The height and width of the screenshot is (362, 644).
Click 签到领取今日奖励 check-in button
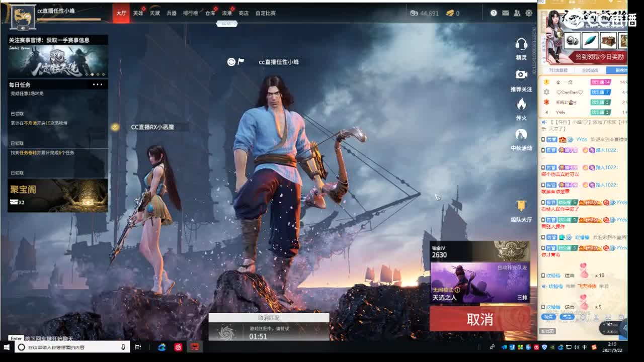[600, 57]
